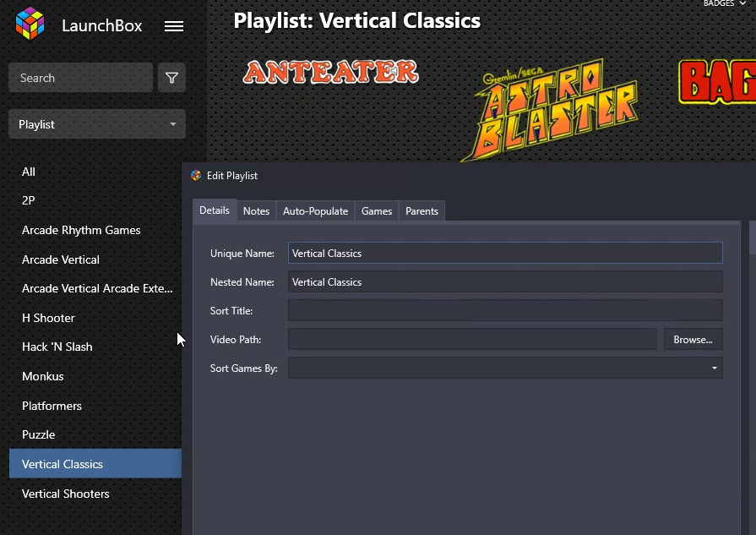The image size is (756, 535).
Task: Click the Video Path label
Action: (x=236, y=340)
